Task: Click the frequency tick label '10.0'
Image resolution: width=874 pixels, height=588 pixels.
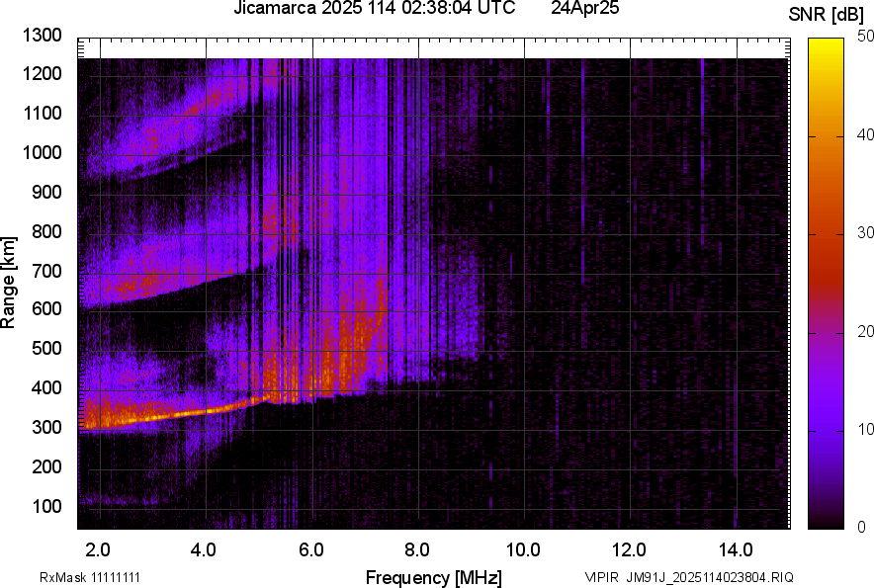Action: [523, 550]
